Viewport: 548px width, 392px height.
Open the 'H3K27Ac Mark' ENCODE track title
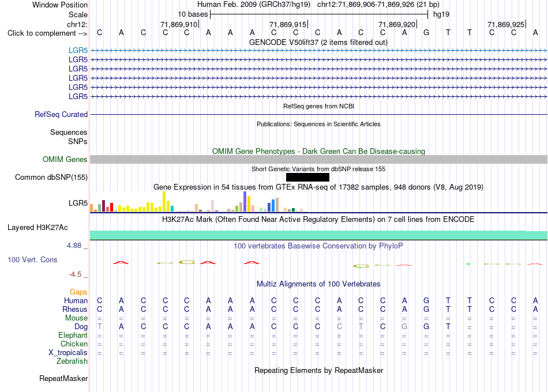tap(318, 220)
